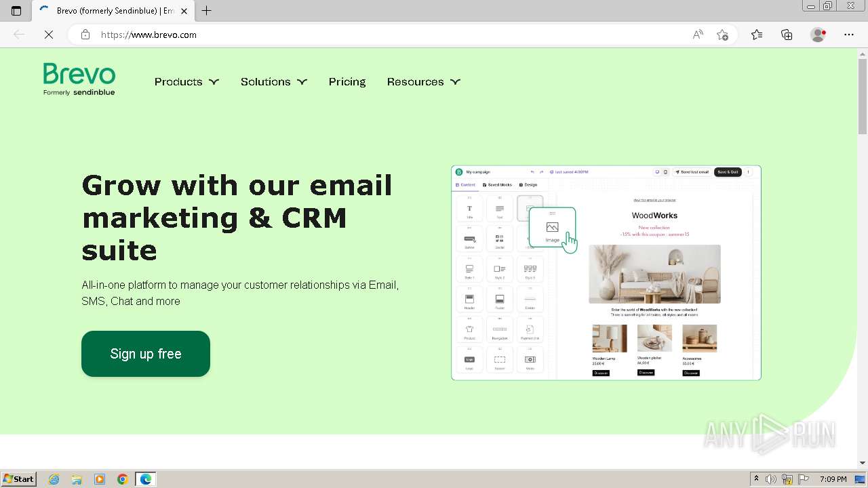Screen dimensions: 868x488
Task: Add this page to favorites
Action: click(722, 35)
